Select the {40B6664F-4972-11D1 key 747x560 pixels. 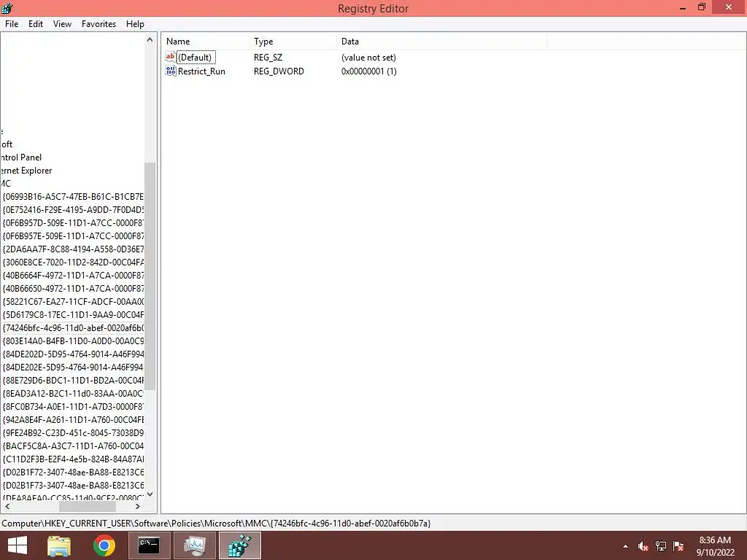(x=73, y=275)
